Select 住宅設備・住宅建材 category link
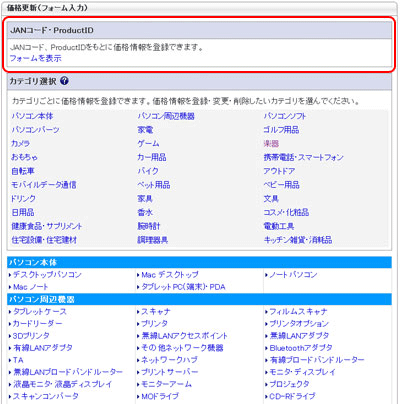 (44, 240)
